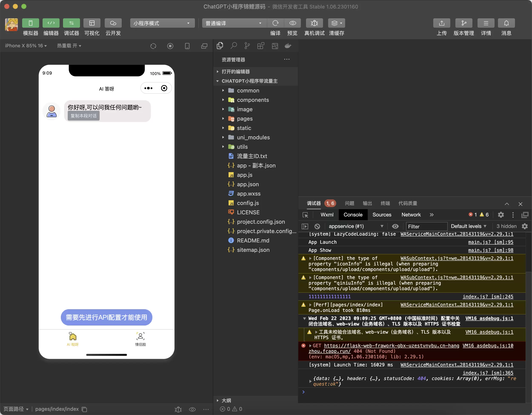Click the user avatar in toolbar

[11, 25]
